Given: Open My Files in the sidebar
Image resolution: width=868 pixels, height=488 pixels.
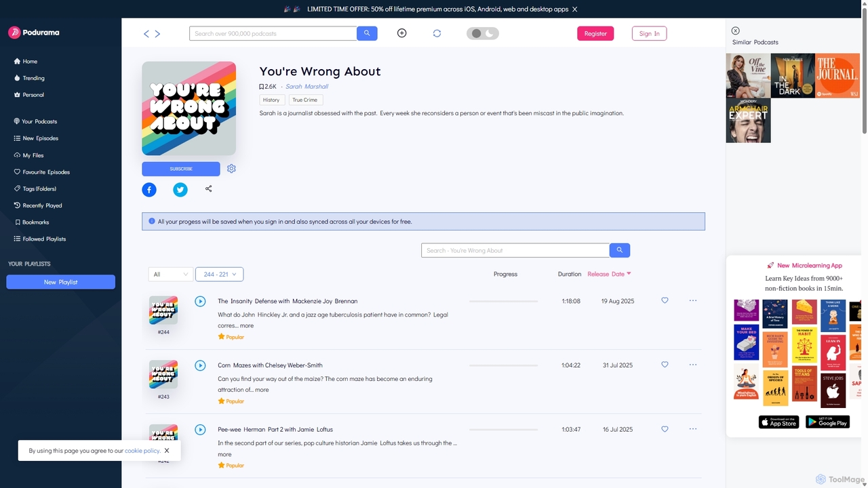Looking at the screenshot, I should tap(28, 155).
